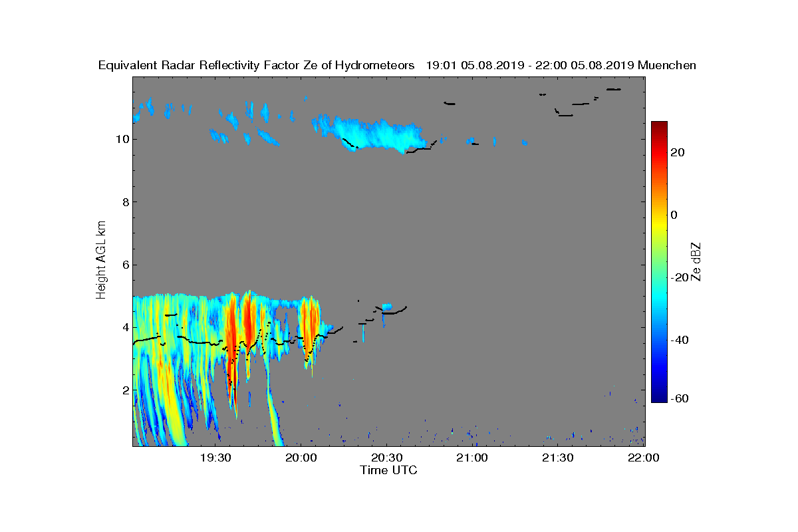Click the colorbar value 0
This screenshot has height=532, width=798.
674,215
